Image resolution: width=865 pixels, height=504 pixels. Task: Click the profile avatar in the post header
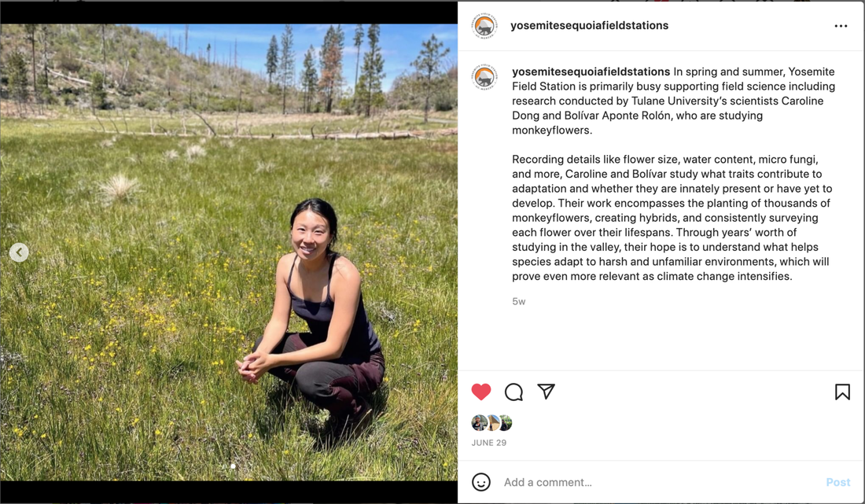coord(484,26)
